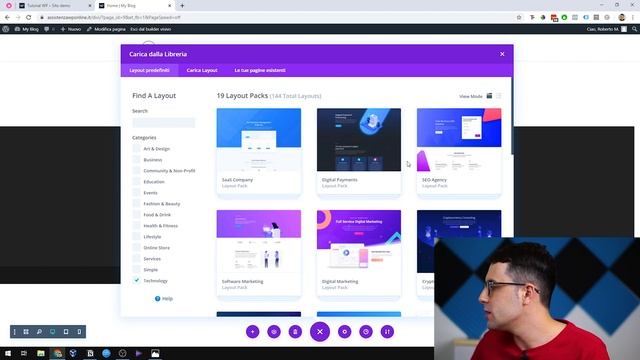The height and width of the screenshot is (360, 640).
Task: Click the browser address bar
Action: [278, 18]
